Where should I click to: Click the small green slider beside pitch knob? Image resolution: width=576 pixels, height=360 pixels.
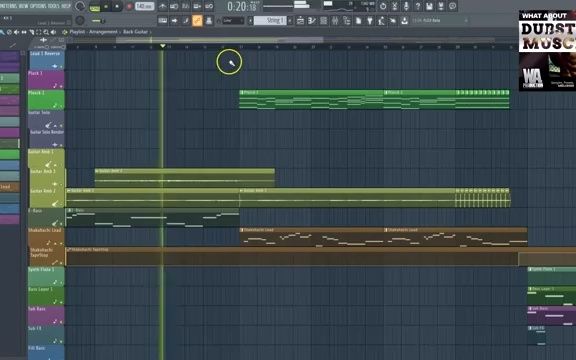[97, 21]
